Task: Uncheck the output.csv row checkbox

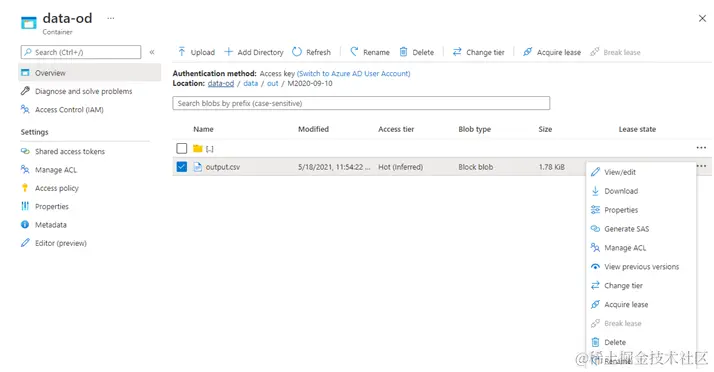Action: click(182, 167)
